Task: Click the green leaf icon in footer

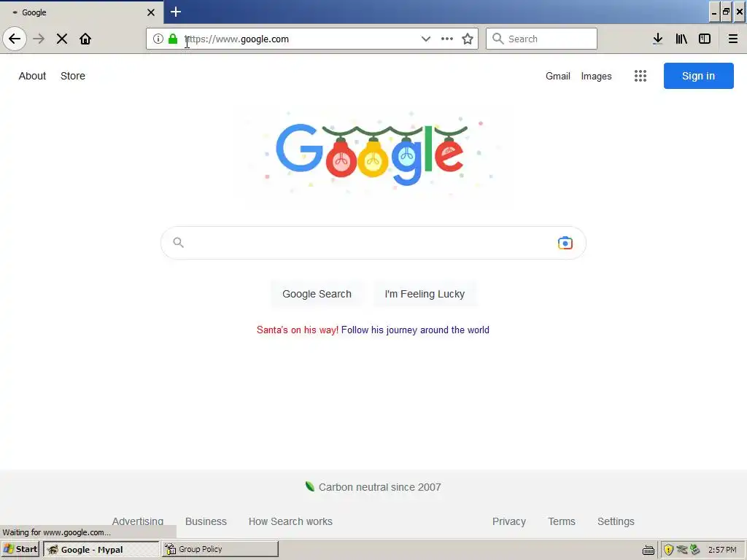Action: pos(309,486)
